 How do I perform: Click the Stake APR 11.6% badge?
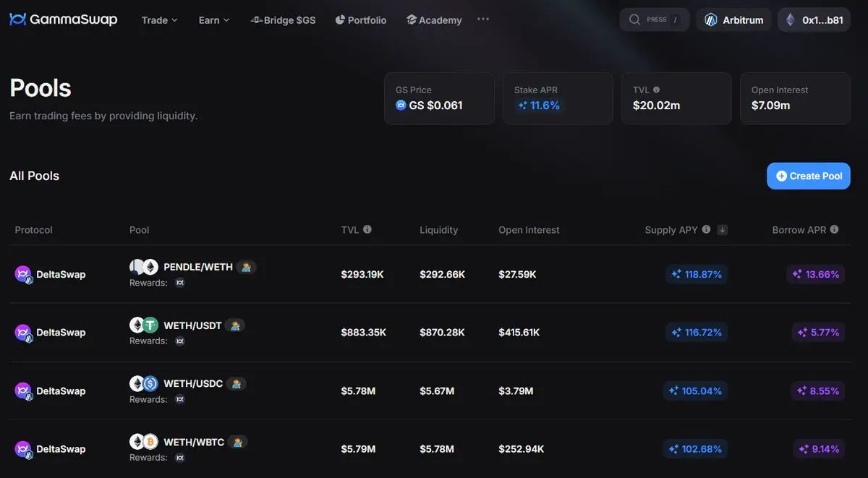(538, 106)
